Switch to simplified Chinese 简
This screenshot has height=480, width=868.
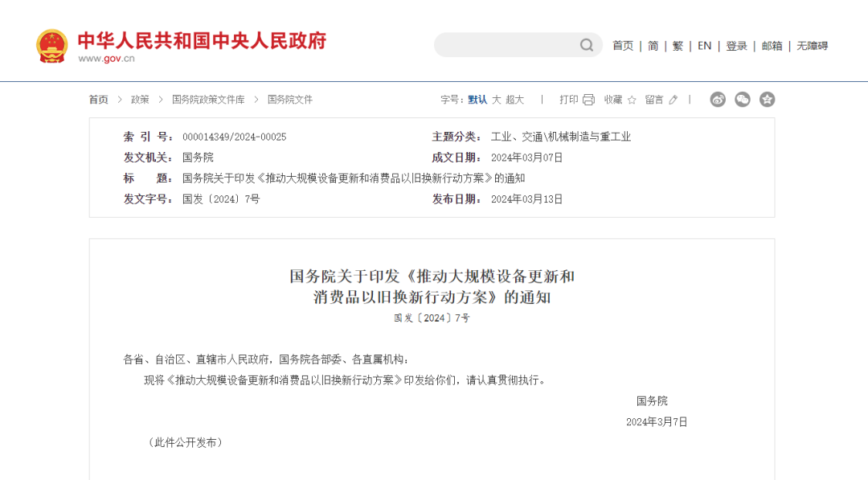point(653,46)
